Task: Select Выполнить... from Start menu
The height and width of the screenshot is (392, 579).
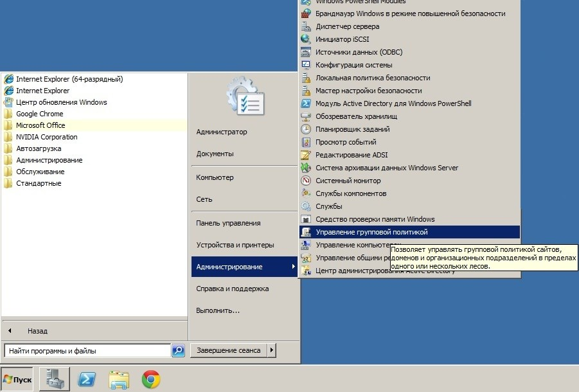Action: (218, 310)
